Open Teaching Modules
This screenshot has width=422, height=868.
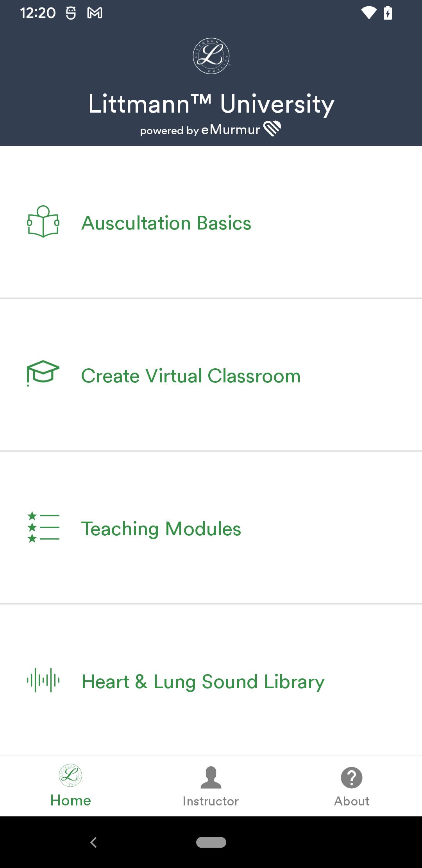click(x=211, y=527)
